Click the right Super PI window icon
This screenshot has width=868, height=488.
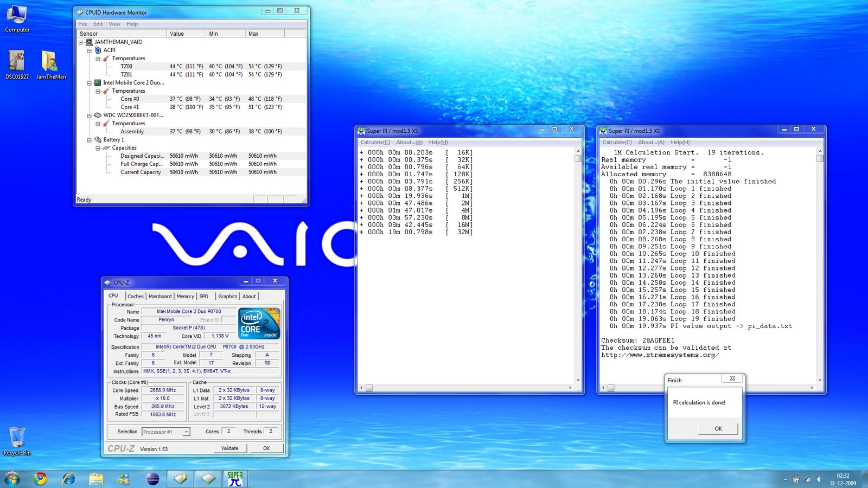point(603,131)
